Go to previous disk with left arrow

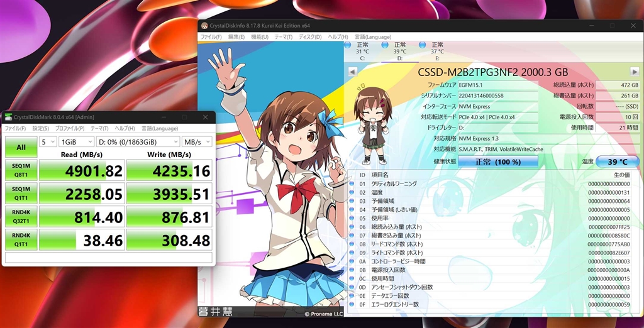[x=352, y=72]
